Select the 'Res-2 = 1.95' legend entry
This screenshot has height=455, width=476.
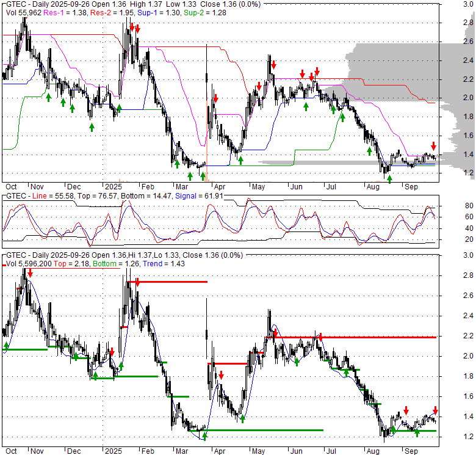[113, 13]
